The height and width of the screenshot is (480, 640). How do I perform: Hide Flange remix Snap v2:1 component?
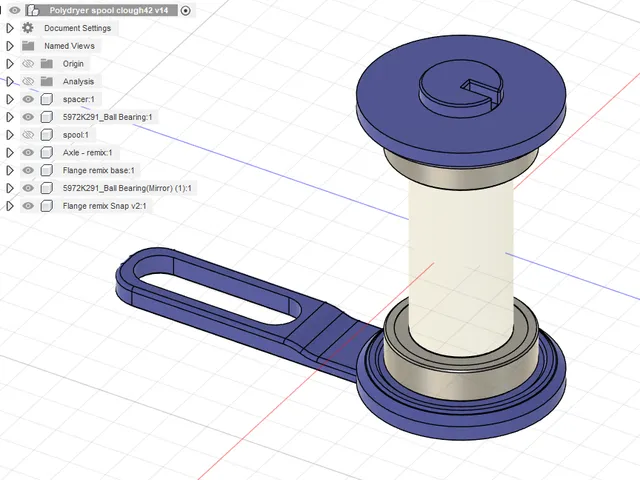[x=28, y=206]
